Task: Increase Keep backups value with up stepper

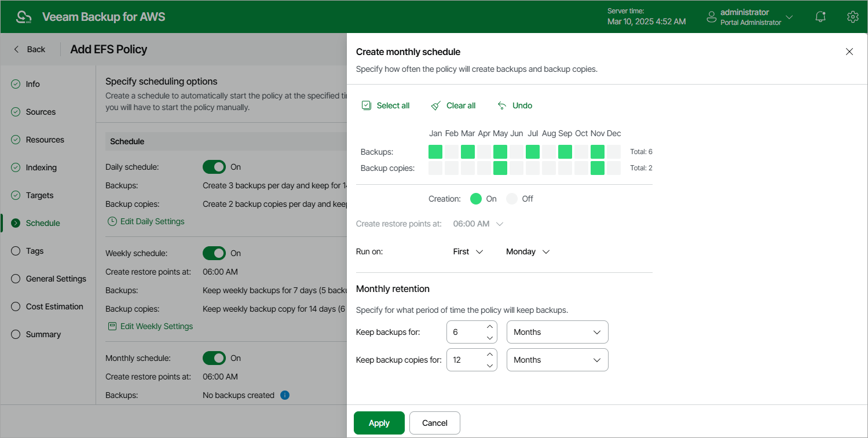Action: click(x=490, y=327)
